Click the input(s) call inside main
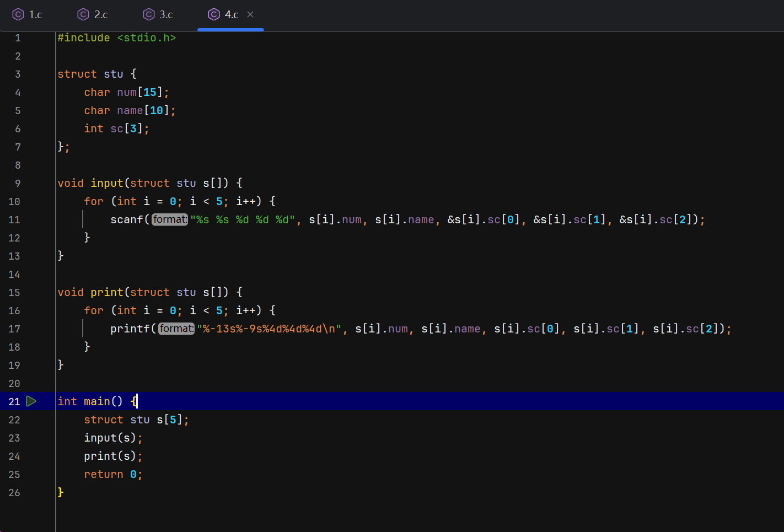Screen dimensions: 784x532 [x=110, y=438]
